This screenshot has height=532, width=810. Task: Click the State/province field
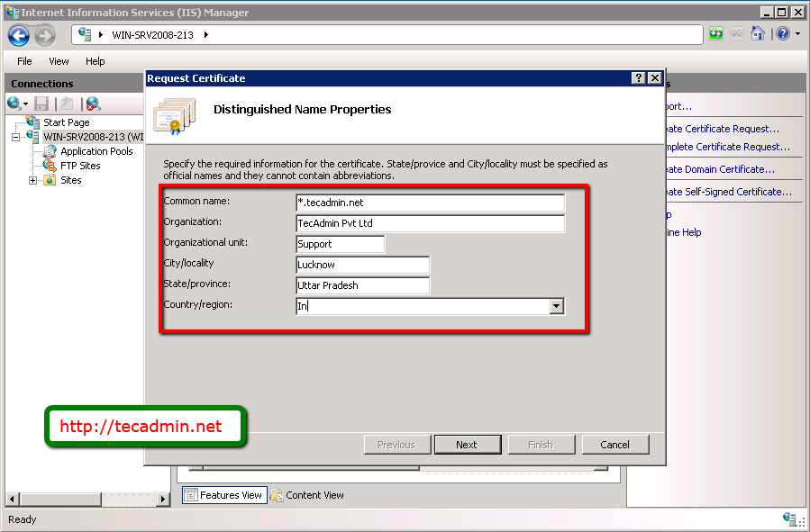click(x=362, y=285)
